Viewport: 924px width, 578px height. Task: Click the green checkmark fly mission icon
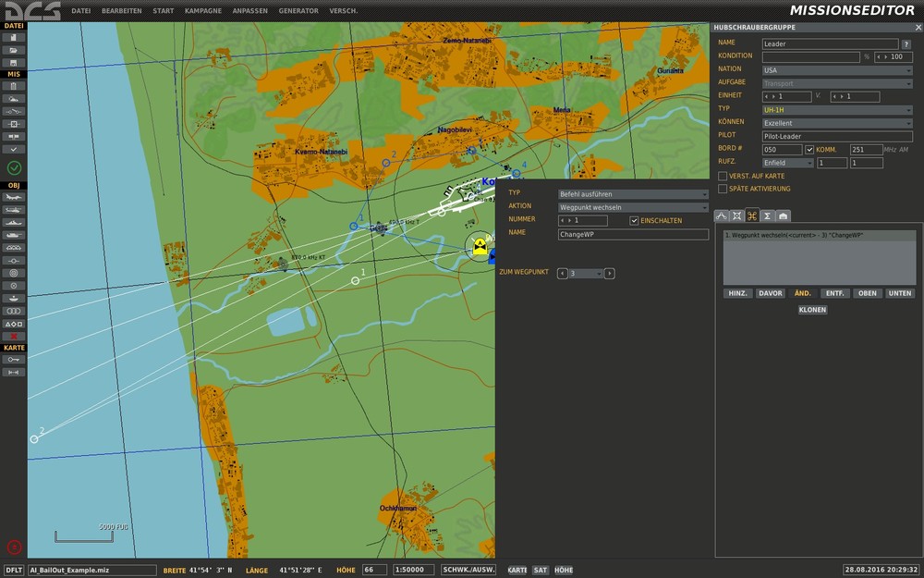14,167
